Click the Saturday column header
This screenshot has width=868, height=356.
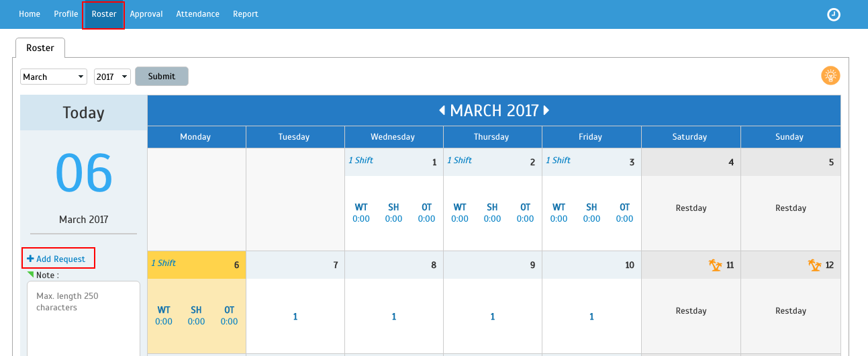coord(690,137)
